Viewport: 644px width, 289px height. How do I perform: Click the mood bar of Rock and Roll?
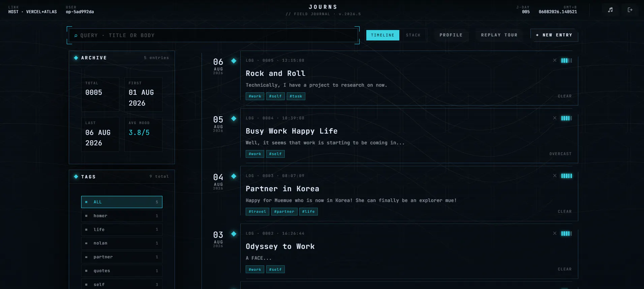tap(566, 60)
